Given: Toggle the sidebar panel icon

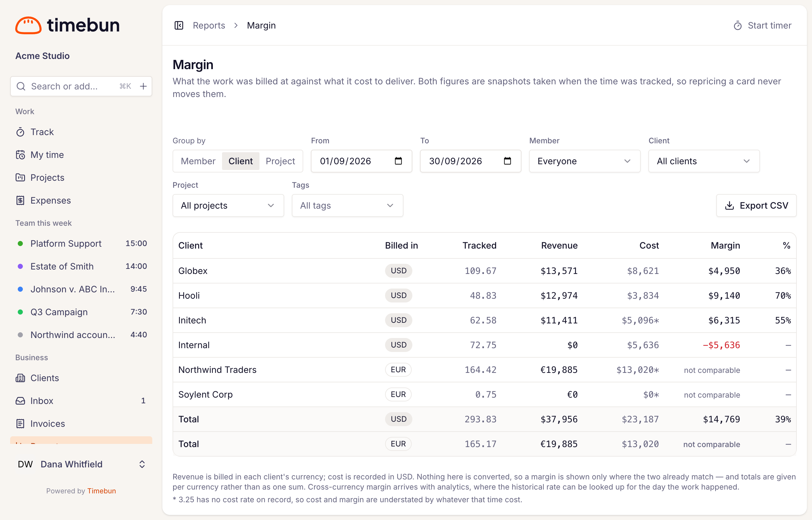Looking at the screenshot, I should click(179, 25).
